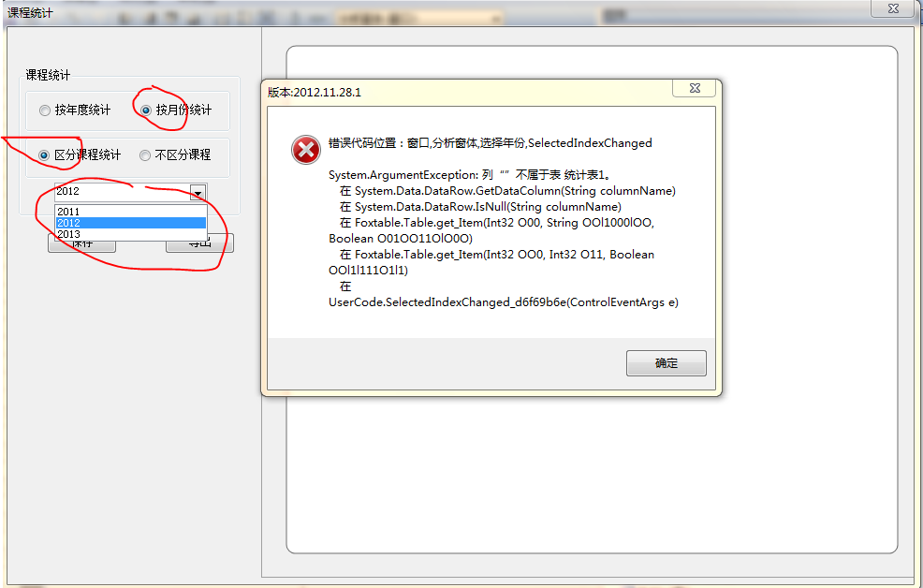Select the highlighted 2012 list entry
923x588 pixels.
tap(131, 223)
